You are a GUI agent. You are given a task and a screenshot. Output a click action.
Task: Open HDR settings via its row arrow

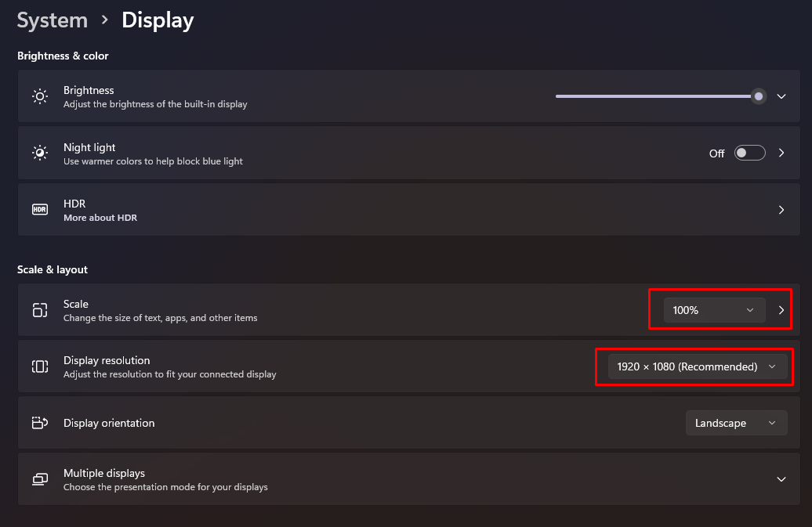point(781,209)
